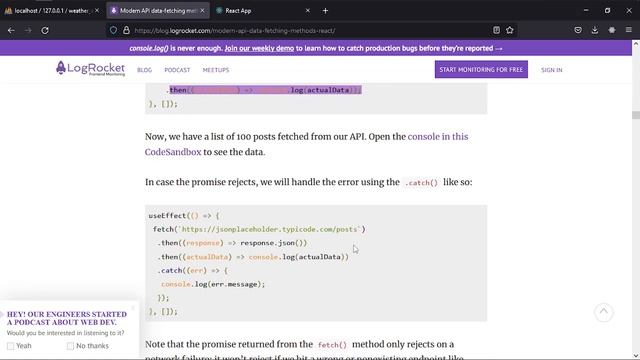The height and width of the screenshot is (360, 640).
Task: Click the browser forward arrow
Action: (28, 30)
